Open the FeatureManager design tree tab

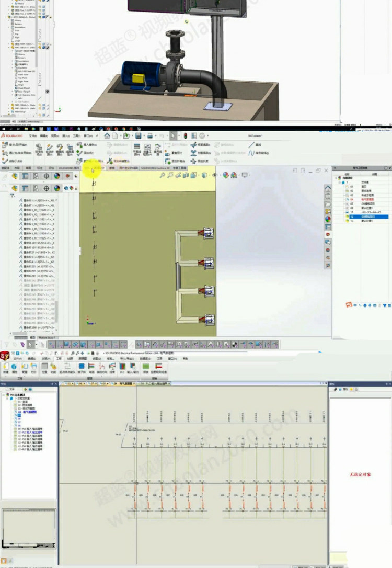coord(15,176)
